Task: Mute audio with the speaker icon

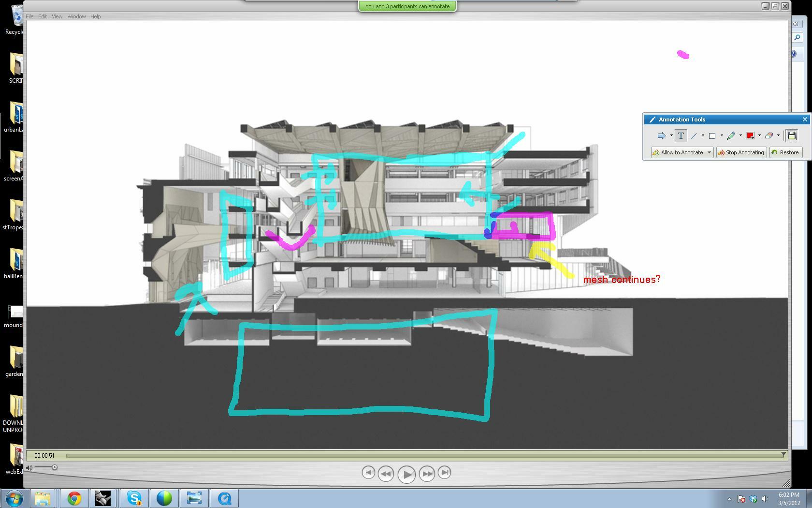Action: click(29, 467)
